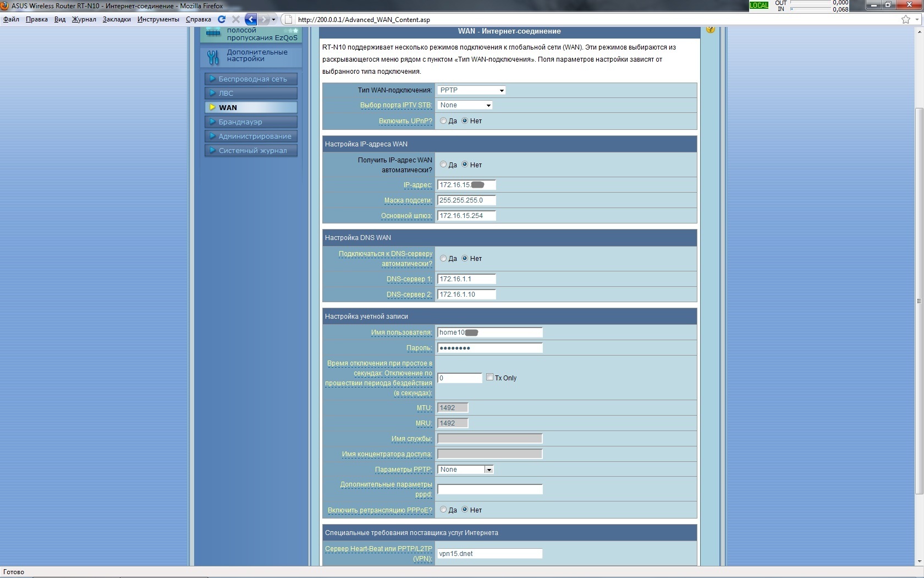Image resolution: width=924 pixels, height=578 pixels.
Task: Select Да for automatic WAN IP address
Action: [443, 165]
